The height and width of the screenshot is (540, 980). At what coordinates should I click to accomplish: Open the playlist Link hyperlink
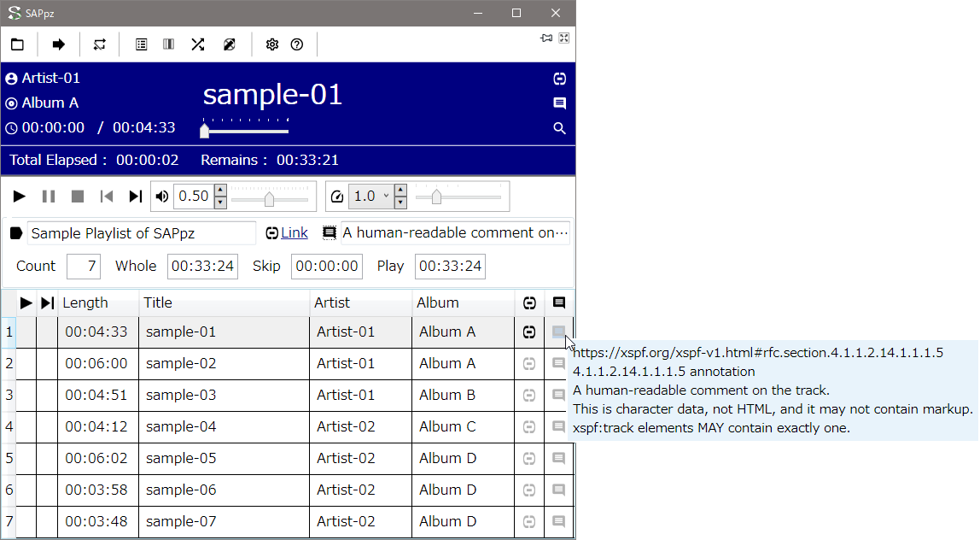point(294,232)
